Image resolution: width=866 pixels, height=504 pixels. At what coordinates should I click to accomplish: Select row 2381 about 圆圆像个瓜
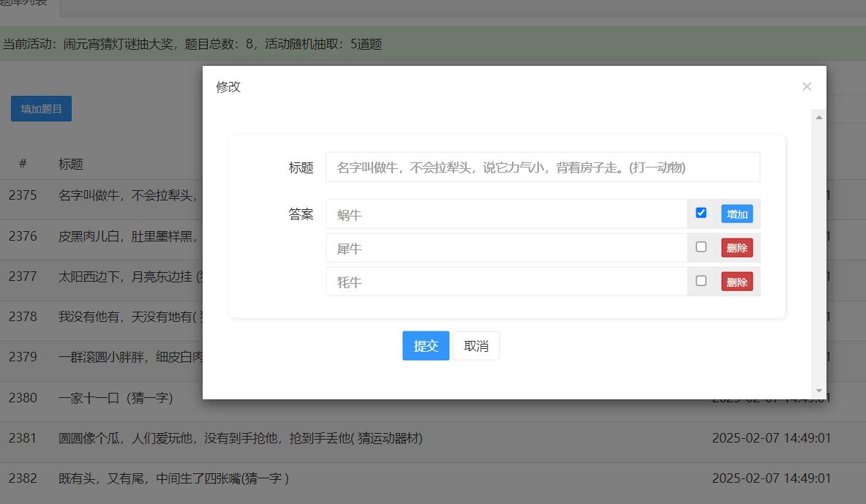[x=240, y=438]
